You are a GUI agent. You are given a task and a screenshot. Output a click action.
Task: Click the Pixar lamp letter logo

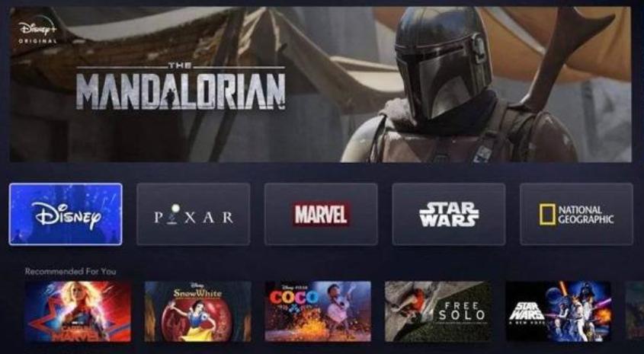(x=194, y=215)
